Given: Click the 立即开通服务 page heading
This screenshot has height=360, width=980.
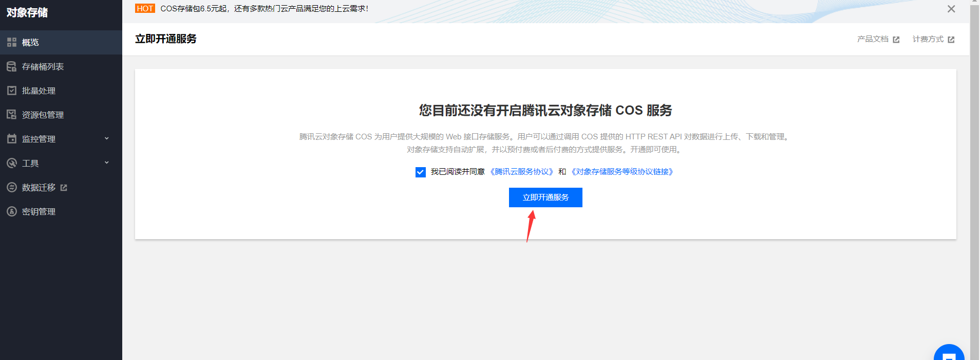Looking at the screenshot, I should pos(166,39).
